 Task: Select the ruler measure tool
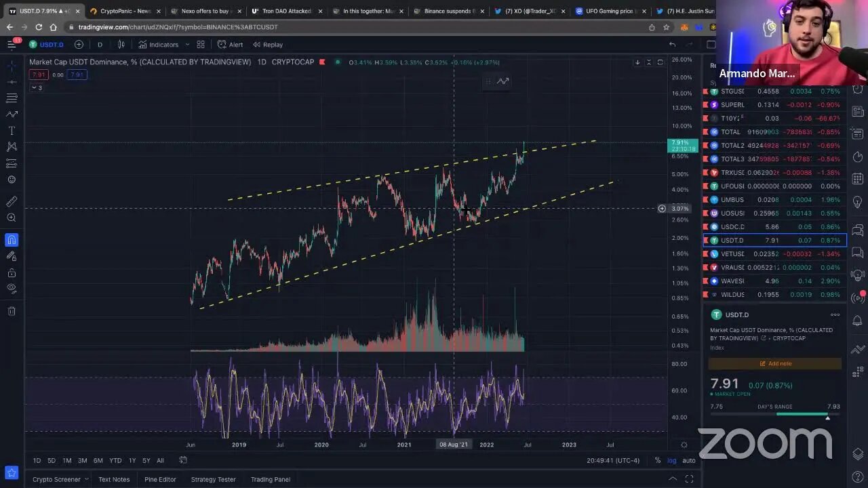(12, 201)
